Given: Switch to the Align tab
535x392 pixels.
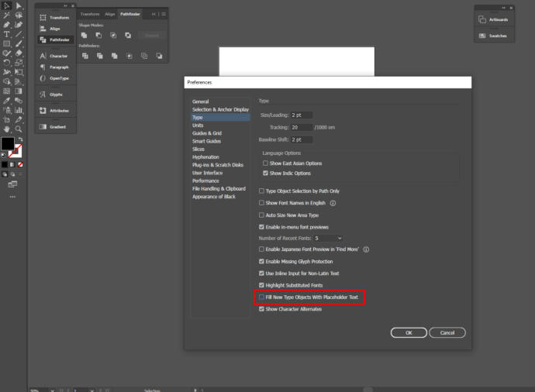Looking at the screenshot, I should (x=110, y=14).
